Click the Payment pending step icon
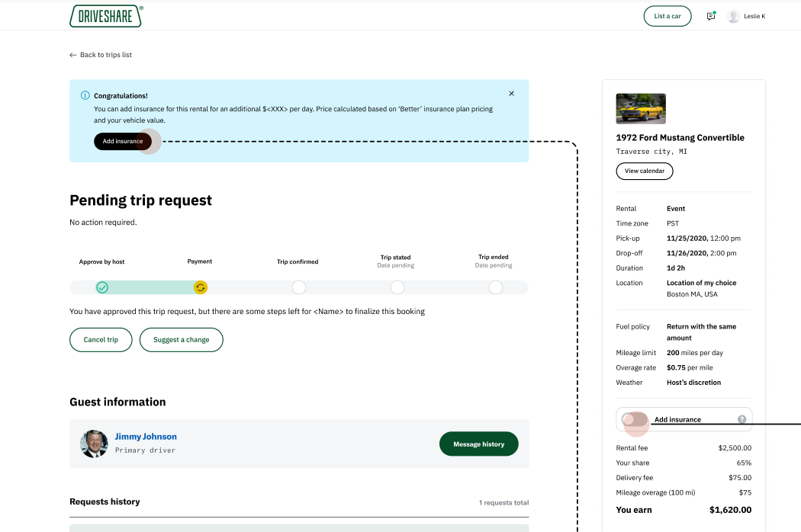The width and height of the screenshot is (801, 532). point(200,287)
